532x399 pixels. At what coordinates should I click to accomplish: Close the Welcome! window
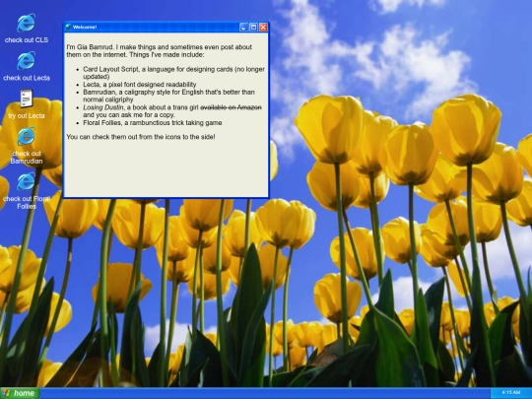coord(263,28)
